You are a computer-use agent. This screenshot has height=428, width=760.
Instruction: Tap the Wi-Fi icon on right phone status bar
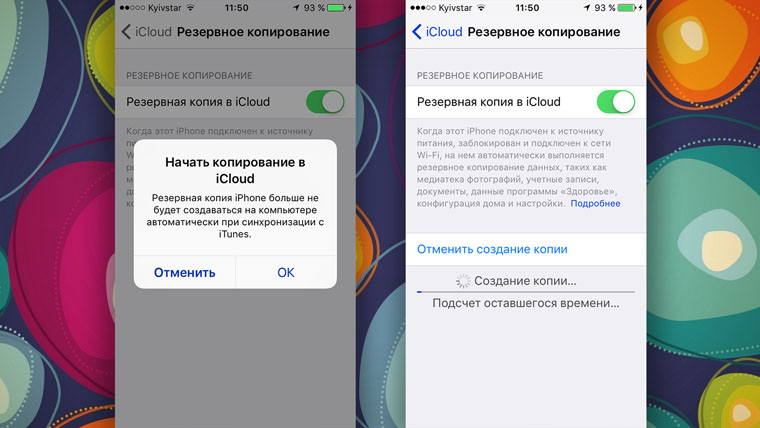coord(481,8)
